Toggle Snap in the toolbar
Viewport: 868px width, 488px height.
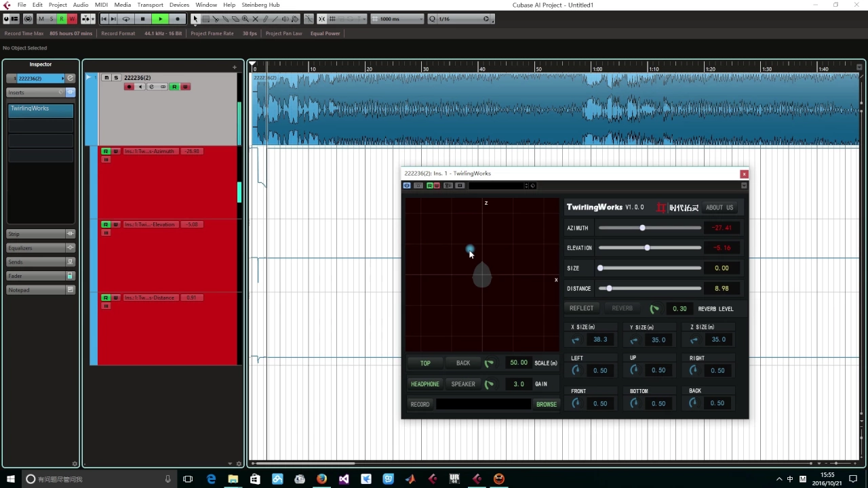tap(321, 19)
